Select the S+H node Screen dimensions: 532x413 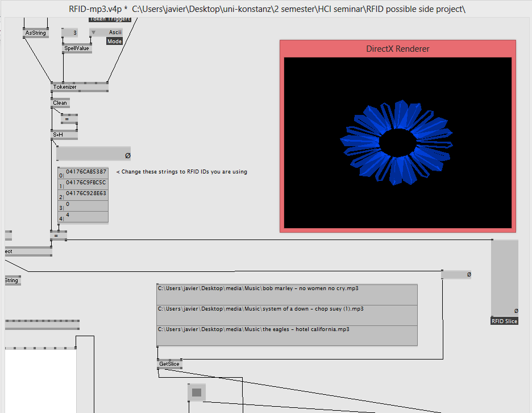[64, 135]
